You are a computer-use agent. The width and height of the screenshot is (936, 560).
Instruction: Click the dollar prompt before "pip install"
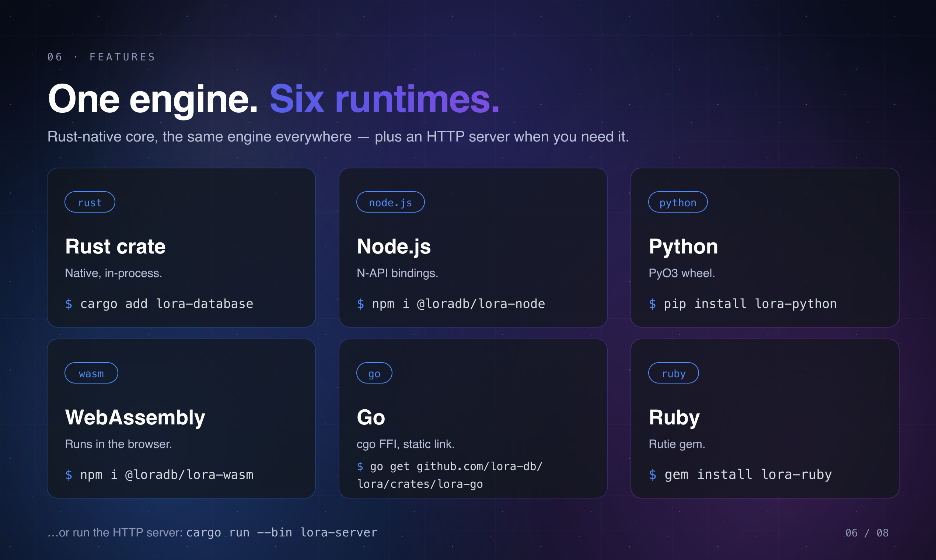652,304
